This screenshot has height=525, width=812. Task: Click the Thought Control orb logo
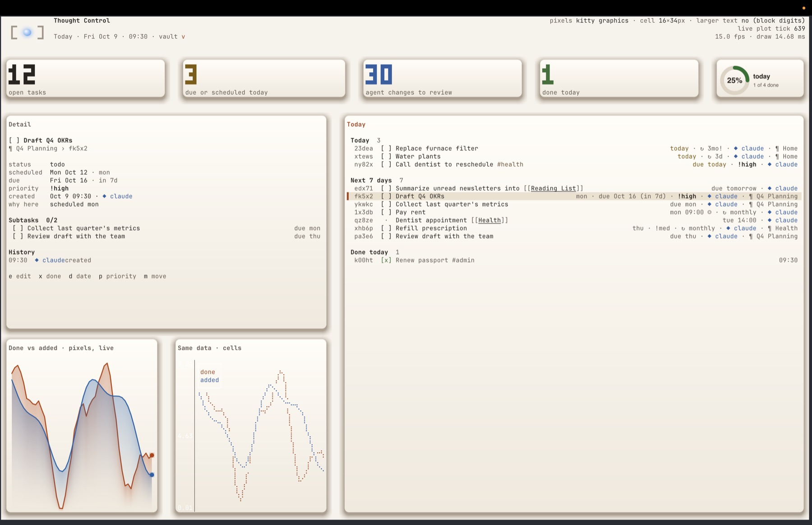tap(27, 33)
